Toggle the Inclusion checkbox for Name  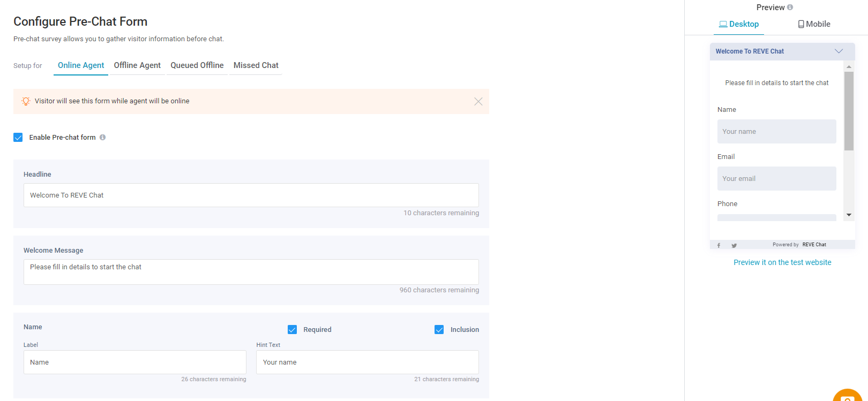[x=439, y=330]
